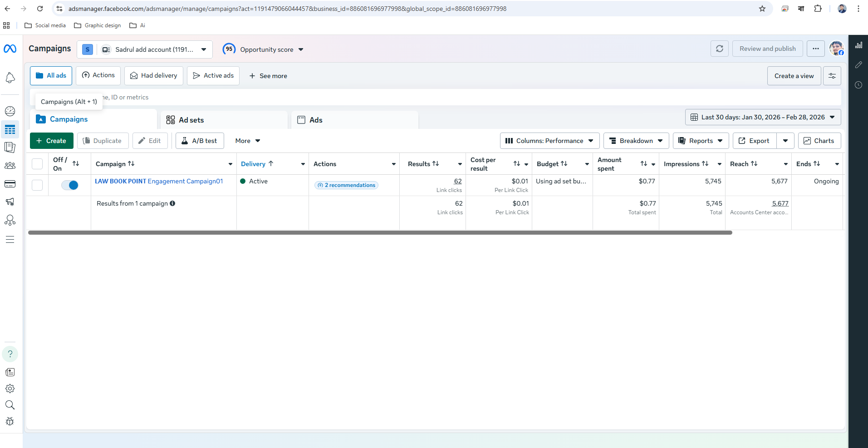Open the three-dots more options button
868x448 pixels.
pos(815,49)
